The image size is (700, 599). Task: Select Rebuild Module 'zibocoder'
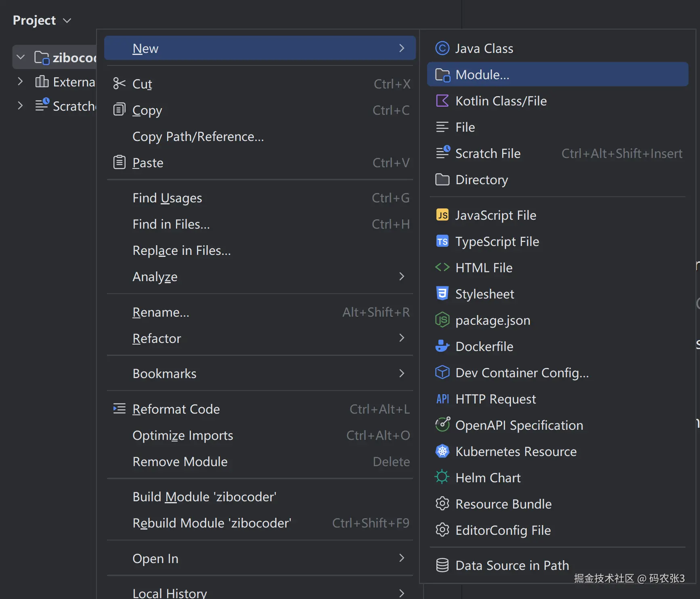pos(212,523)
